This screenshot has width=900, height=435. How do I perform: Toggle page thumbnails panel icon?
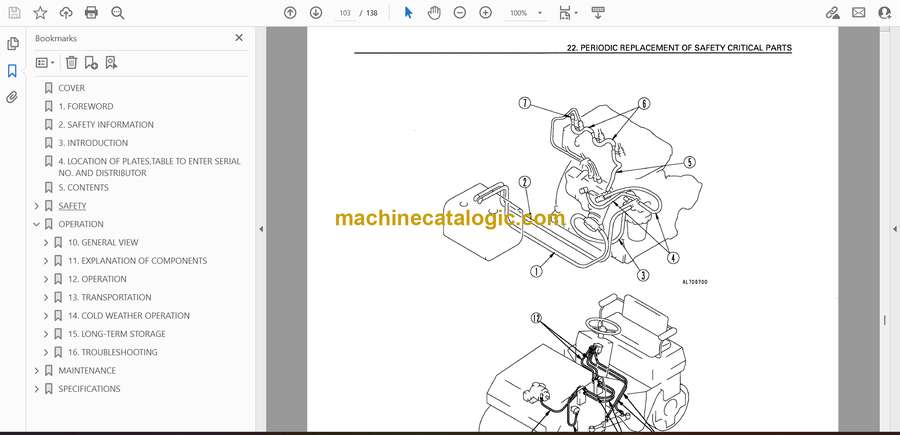pos(12,44)
